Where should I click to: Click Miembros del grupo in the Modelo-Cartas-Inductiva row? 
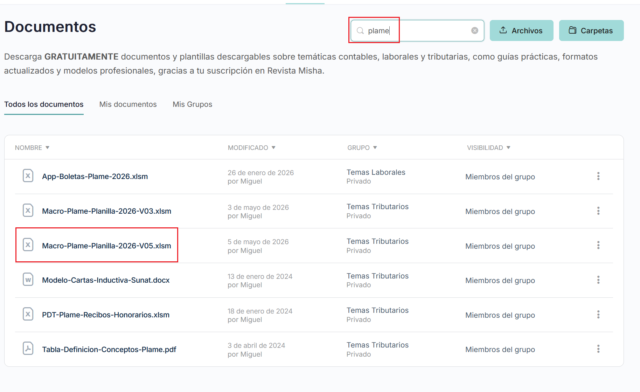500,281
